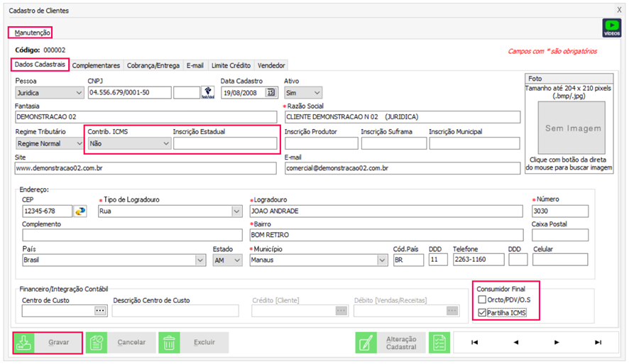The width and height of the screenshot is (629, 364).
Task: Uncheck the Partilha ICMS checkbox
Action: click(x=482, y=312)
